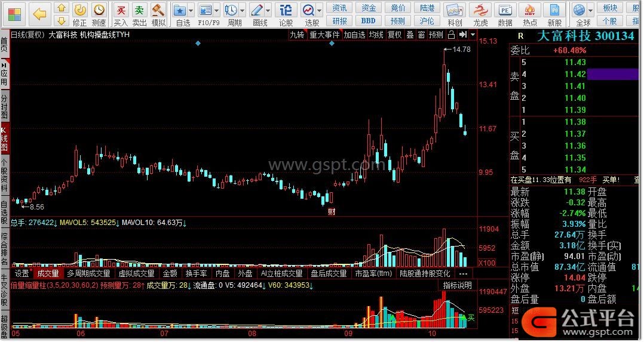Click sell-4 price 11.42 row

click(x=574, y=75)
